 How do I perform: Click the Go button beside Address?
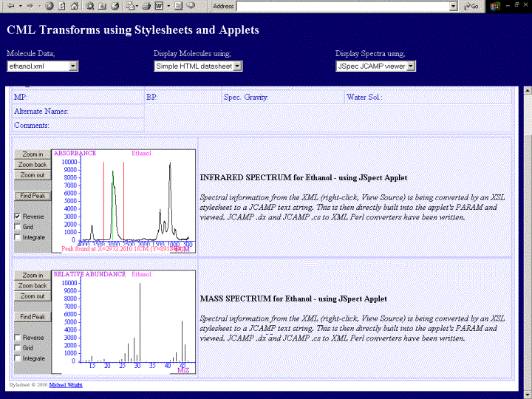point(471,6)
